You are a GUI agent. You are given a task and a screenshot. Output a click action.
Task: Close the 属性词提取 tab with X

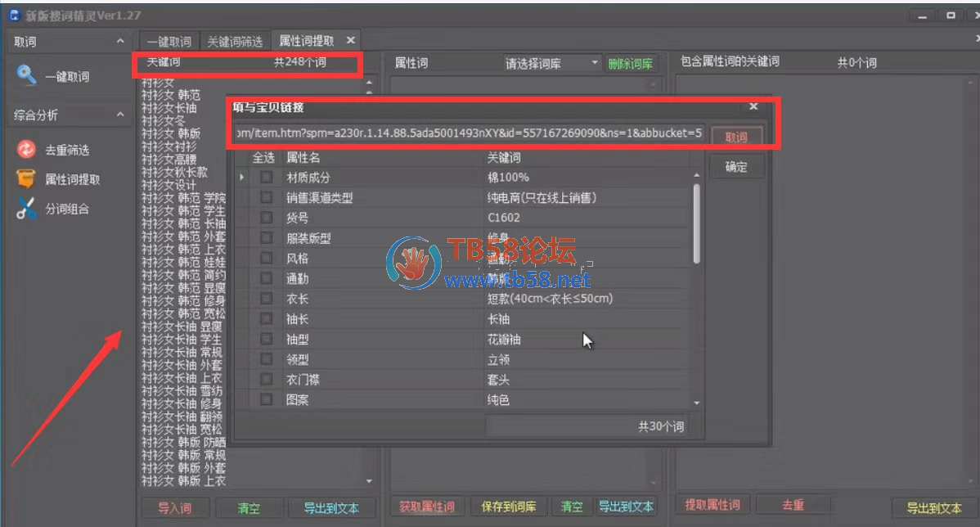pyautogui.click(x=350, y=40)
